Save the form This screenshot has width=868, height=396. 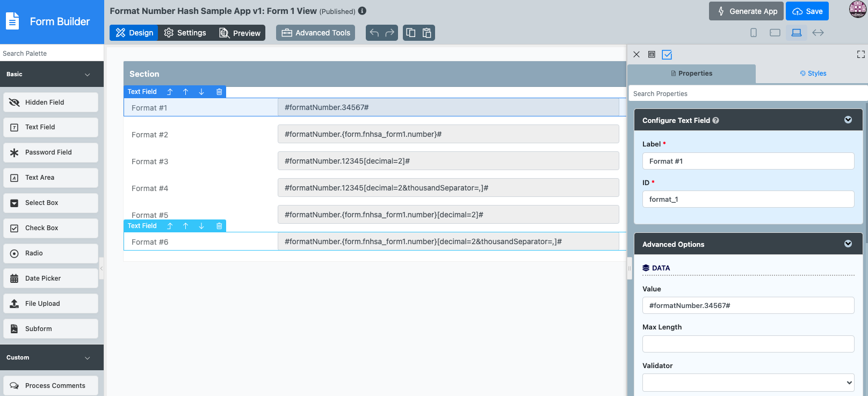807,11
